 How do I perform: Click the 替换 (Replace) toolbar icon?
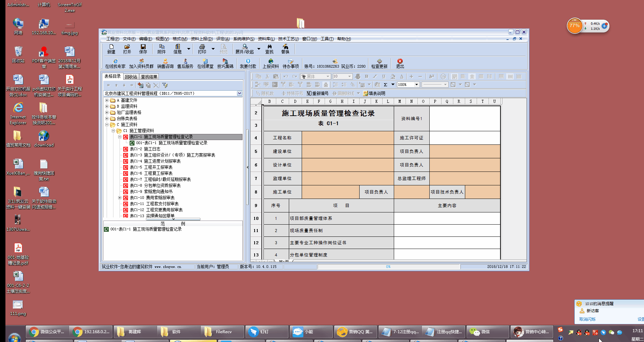click(x=285, y=49)
